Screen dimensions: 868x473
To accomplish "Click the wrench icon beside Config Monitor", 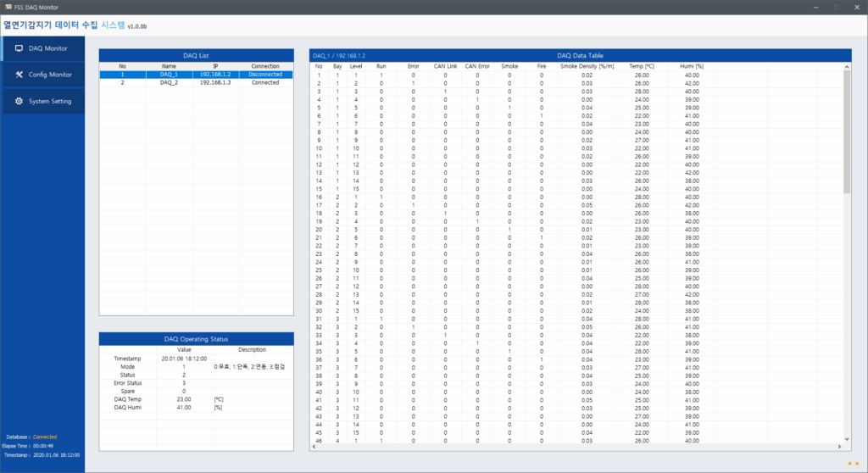I will 19,75.
